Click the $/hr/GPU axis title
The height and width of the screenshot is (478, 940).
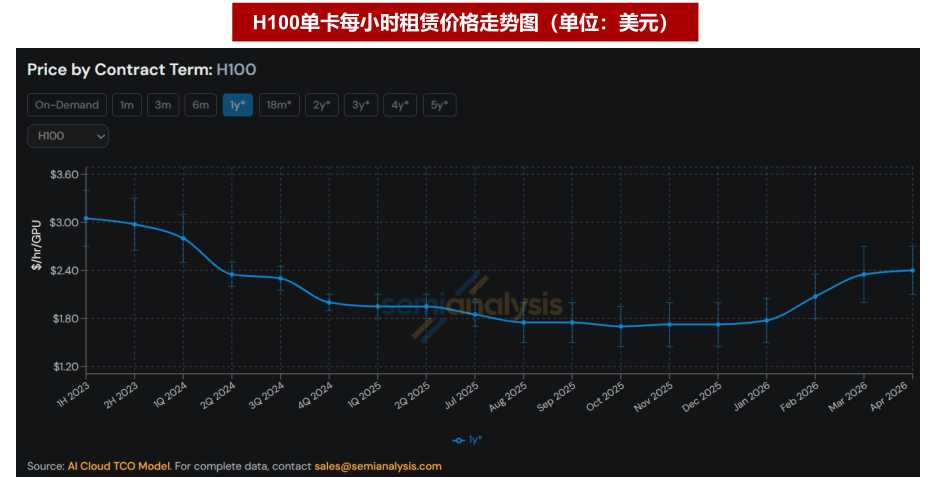(37, 245)
